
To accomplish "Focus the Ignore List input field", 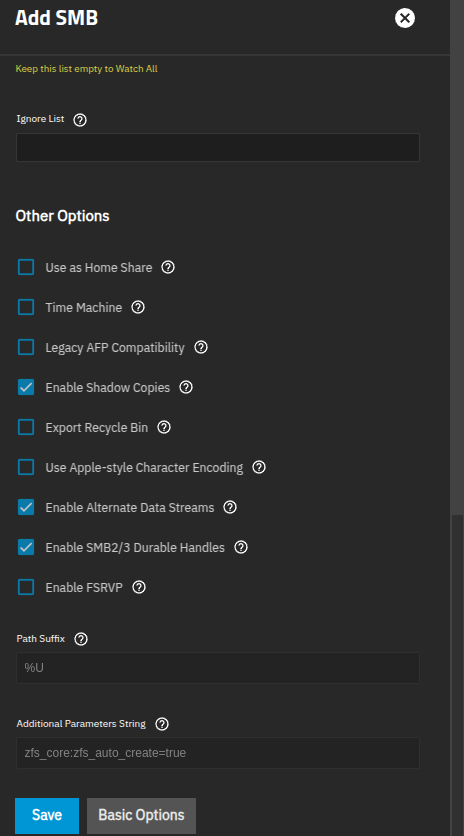I will click(218, 147).
